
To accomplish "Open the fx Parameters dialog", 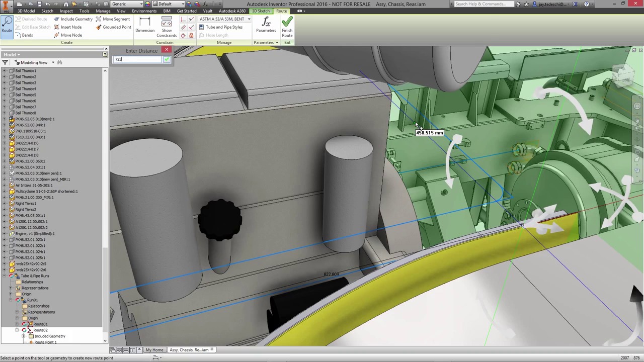I will pyautogui.click(x=266, y=25).
